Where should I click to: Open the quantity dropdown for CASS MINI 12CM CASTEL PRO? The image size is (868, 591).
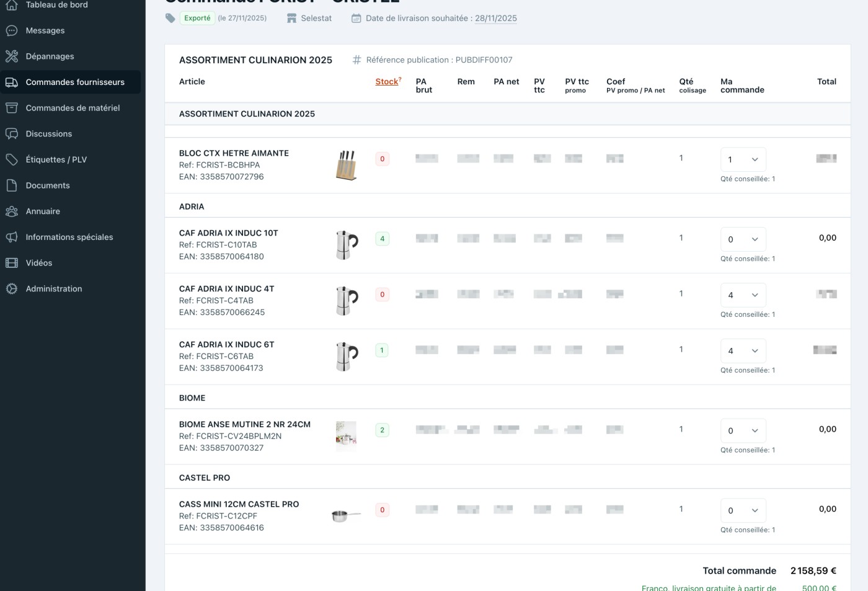click(x=743, y=510)
